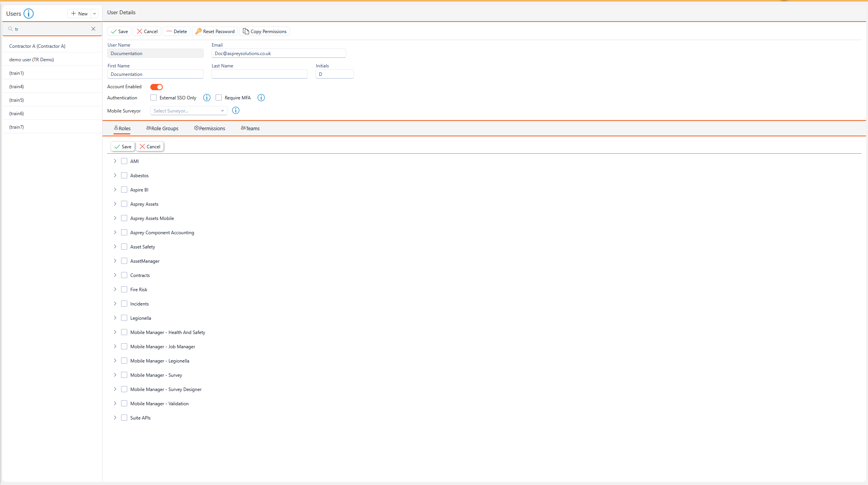
Task: Open the dropdown arrow beside New
Action: [94, 14]
